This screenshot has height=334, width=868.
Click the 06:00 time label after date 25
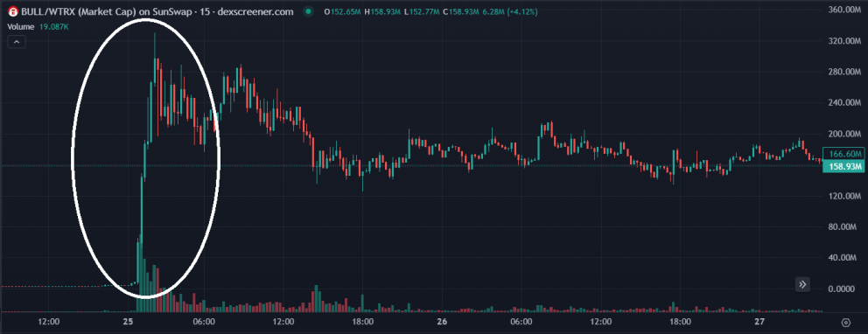tap(204, 322)
